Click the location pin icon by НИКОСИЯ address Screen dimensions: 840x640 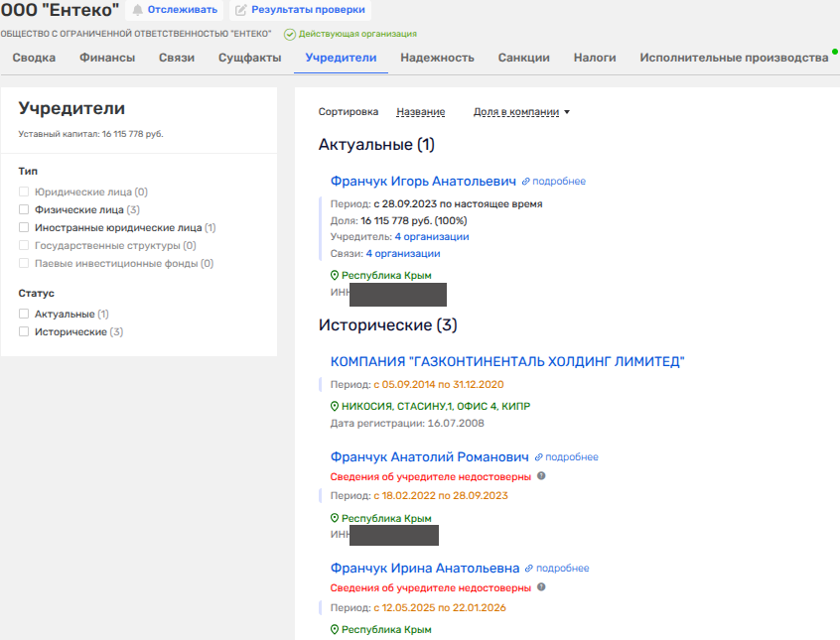tap(335, 407)
